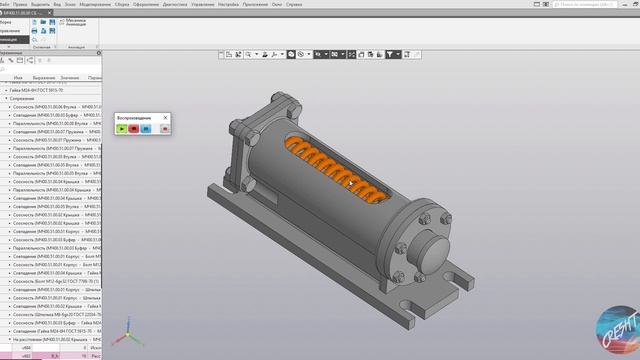Create a new document with the New icon
Viewport: 640px width, 360px height.
(x=34, y=22)
